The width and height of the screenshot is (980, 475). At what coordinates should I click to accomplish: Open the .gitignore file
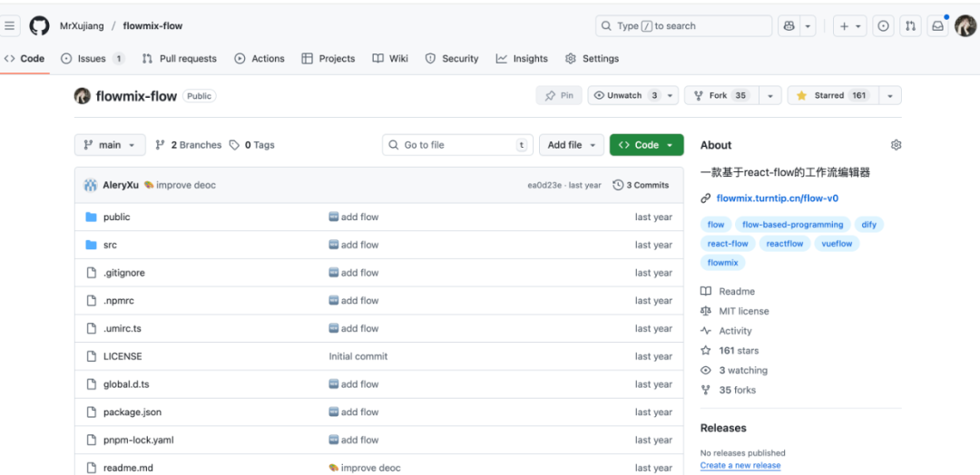click(x=123, y=273)
